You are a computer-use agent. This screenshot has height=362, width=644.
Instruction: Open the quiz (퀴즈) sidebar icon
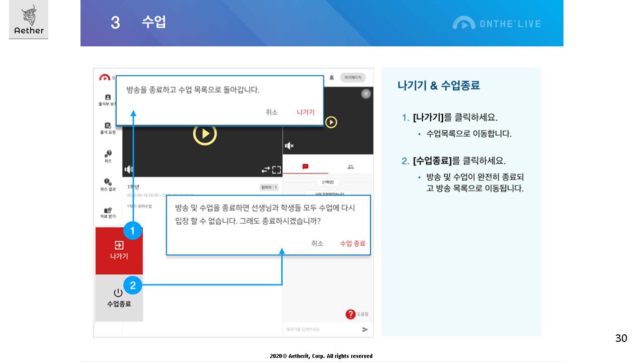click(108, 154)
